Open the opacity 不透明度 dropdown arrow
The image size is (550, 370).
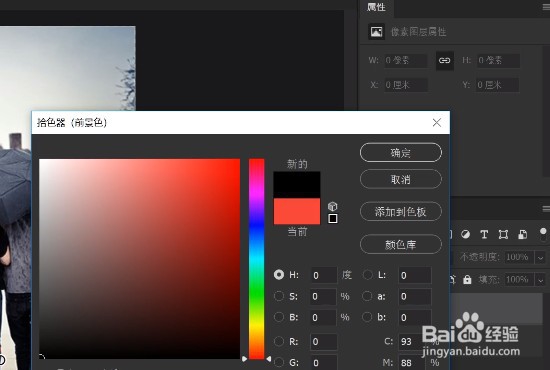tap(540, 258)
